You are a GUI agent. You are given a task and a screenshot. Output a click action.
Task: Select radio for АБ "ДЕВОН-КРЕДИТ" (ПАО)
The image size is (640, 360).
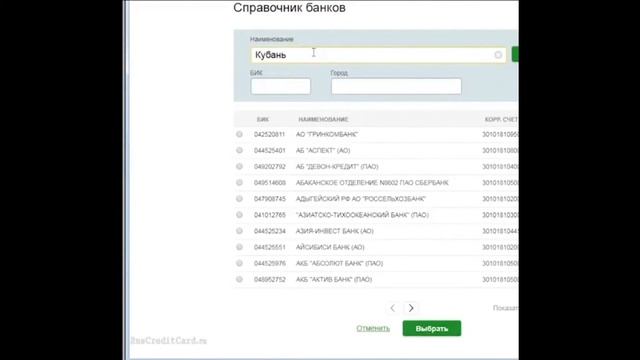click(x=240, y=167)
